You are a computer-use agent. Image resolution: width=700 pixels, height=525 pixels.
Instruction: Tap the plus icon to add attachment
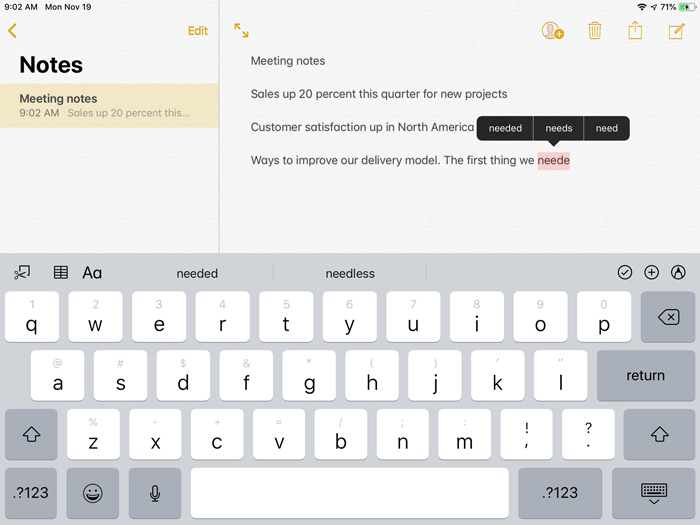point(652,272)
